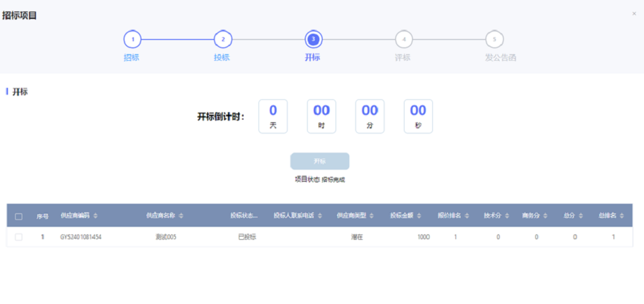
Task: Sort by 供应商类型 column
Action: [x=371, y=216]
